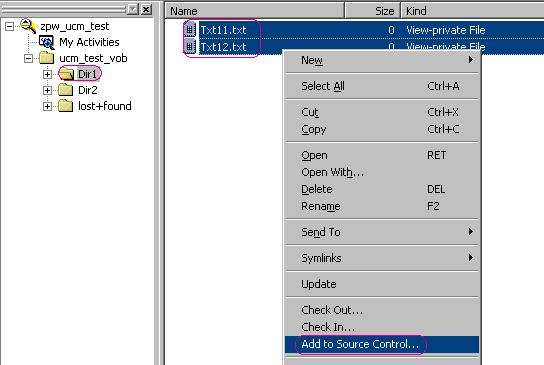Click the Dir2 folder icon
This screenshot has width=544, height=365.
tap(66, 90)
